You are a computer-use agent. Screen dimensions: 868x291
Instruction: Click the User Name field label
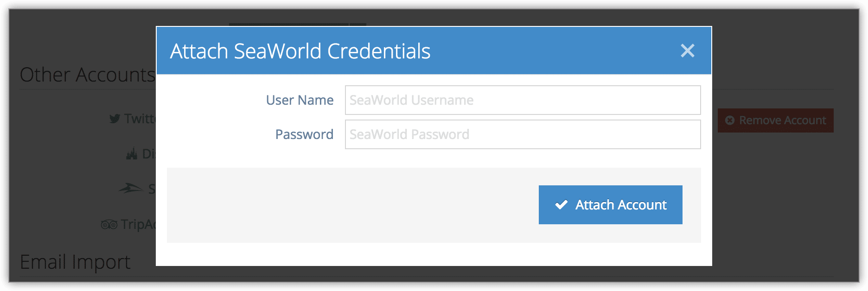pyautogui.click(x=300, y=100)
